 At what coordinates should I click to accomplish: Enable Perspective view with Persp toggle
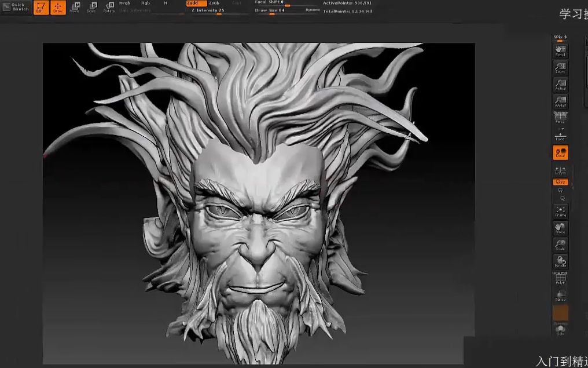click(560, 119)
